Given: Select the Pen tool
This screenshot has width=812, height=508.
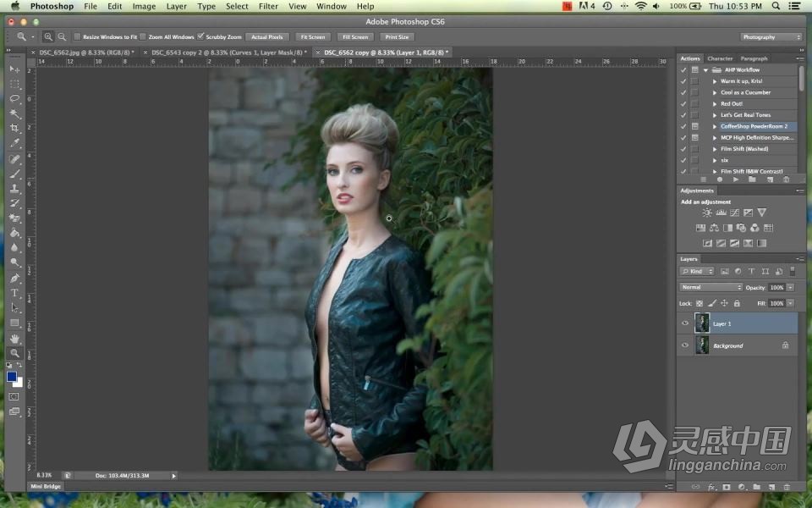Looking at the screenshot, I should coord(14,279).
